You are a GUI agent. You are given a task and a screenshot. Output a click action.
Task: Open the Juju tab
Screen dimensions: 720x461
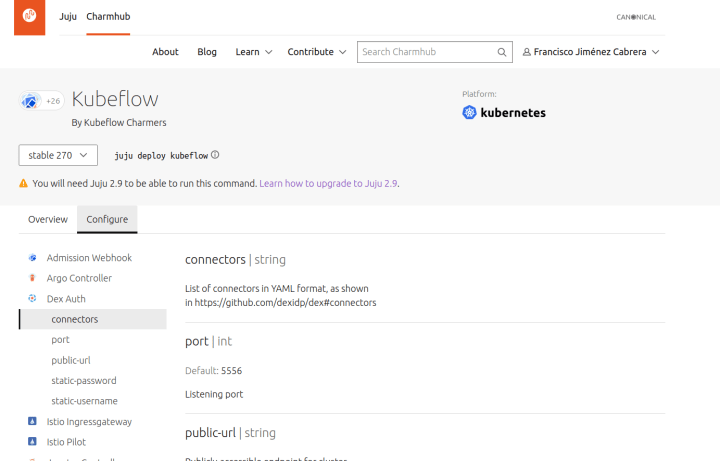pos(68,17)
